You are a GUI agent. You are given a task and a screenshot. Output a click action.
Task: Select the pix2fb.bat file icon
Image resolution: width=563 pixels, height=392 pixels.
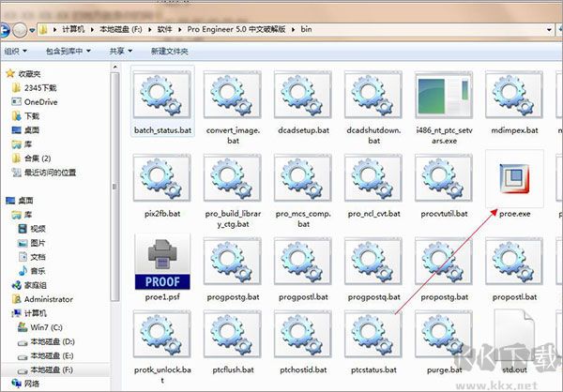pos(162,177)
